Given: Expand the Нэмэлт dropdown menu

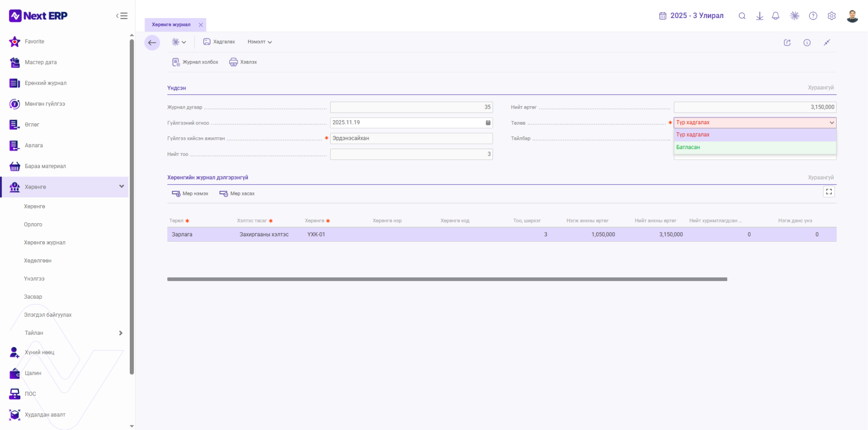Looking at the screenshot, I should 260,42.
